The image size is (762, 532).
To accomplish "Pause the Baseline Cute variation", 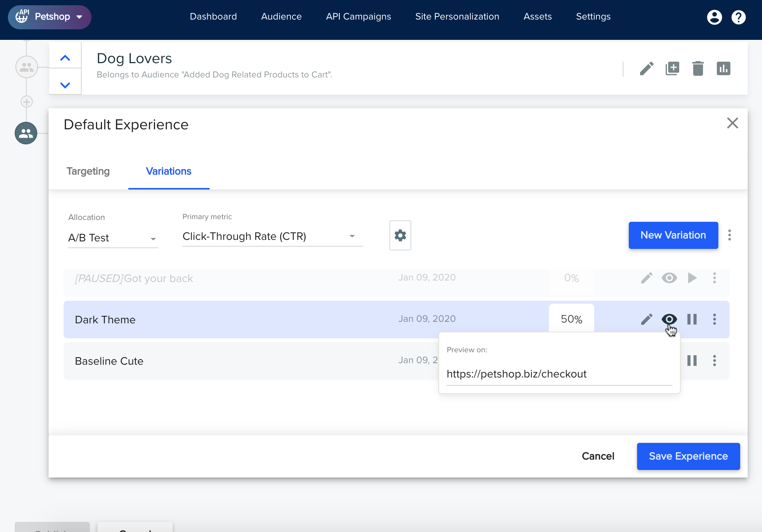I will 692,361.
